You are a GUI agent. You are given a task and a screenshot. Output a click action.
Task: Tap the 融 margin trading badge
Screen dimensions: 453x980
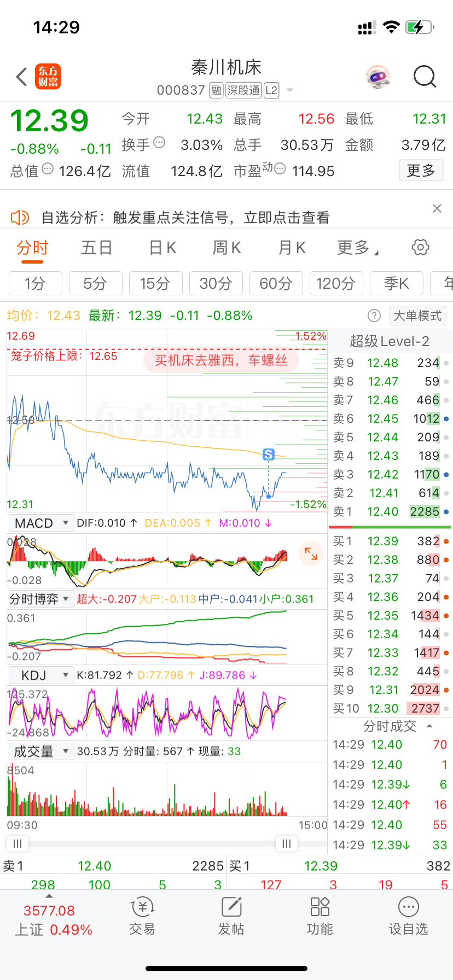click(x=216, y=90)
